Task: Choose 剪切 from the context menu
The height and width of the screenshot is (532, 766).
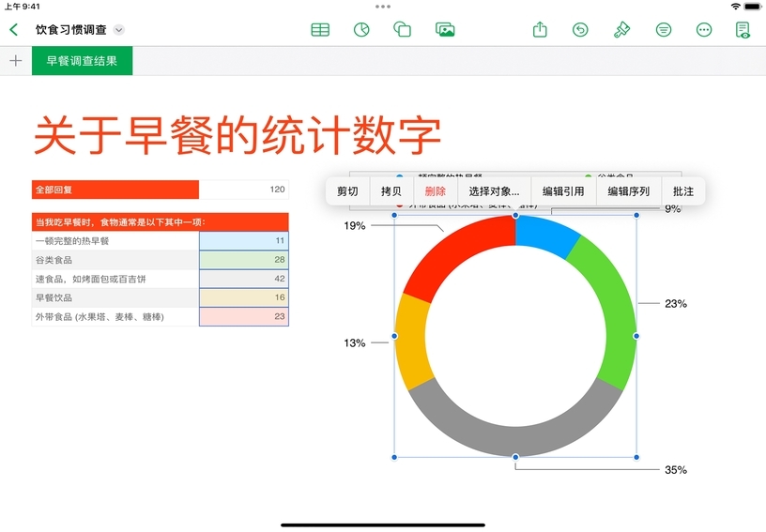Action: [347, 190]
